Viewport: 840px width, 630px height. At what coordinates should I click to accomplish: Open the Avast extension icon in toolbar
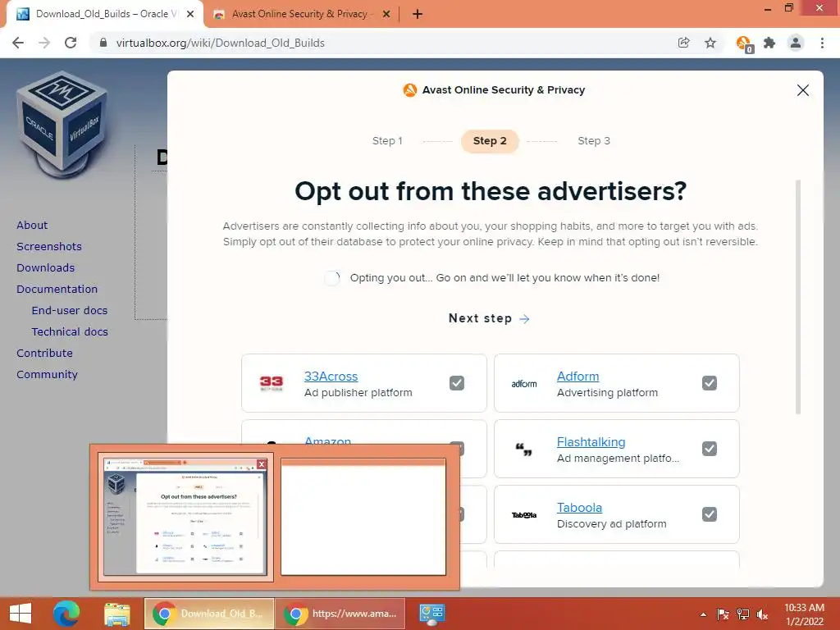pos(744,43)
